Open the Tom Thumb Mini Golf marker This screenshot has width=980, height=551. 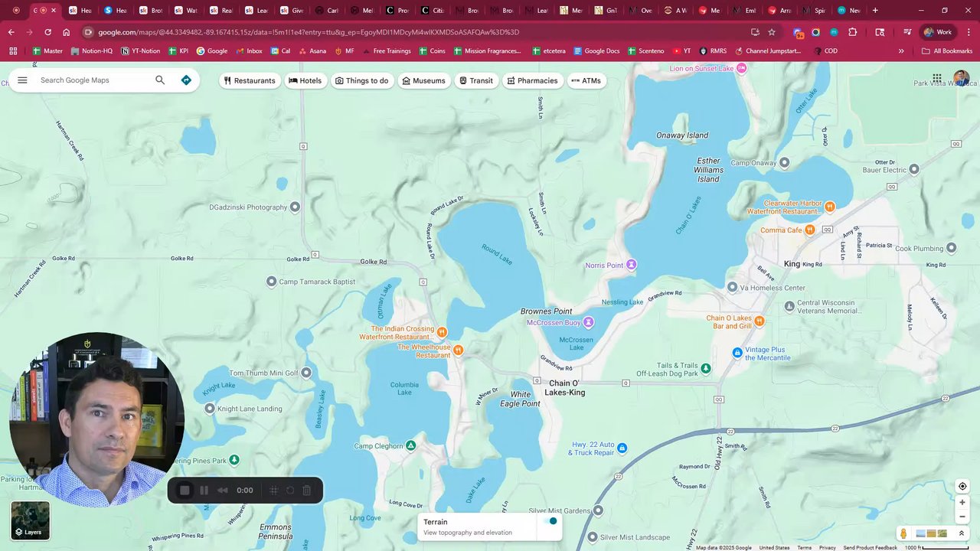point(306,373)
